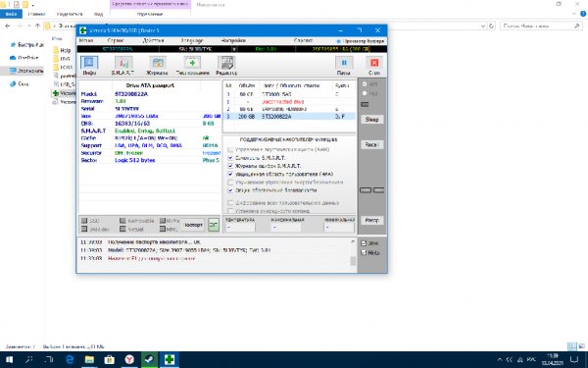Open the firmware dropdown in black info bar
Image resolution: width=588 pixels, height=368 pixels.
tap(234, 49)
